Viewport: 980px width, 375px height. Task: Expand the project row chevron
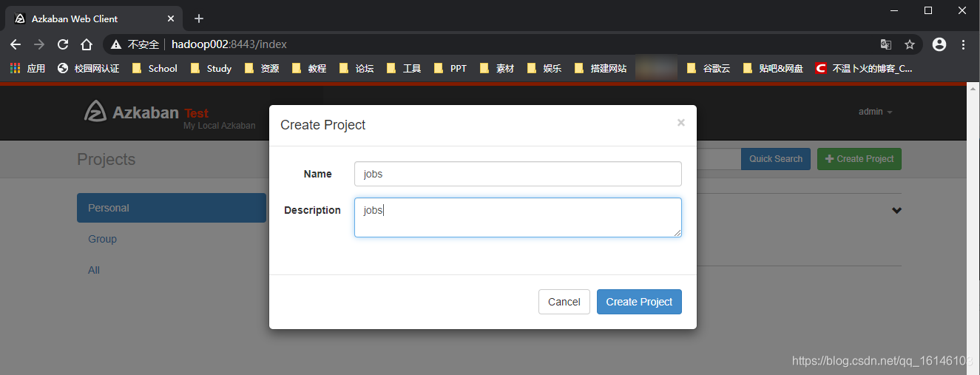coord(896,211)
